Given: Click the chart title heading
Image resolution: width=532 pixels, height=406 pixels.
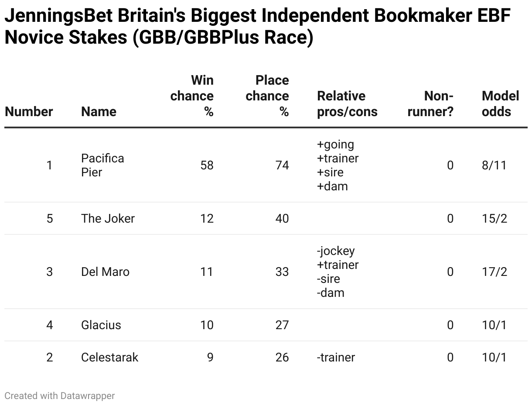Looking at the screenshot, I should [x=257, y=27].
